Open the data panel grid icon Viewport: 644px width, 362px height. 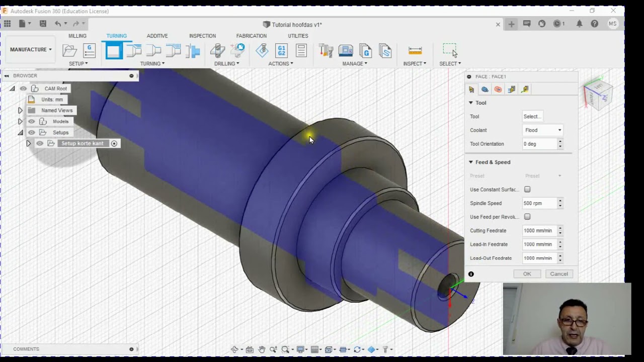tap(8, 24)
